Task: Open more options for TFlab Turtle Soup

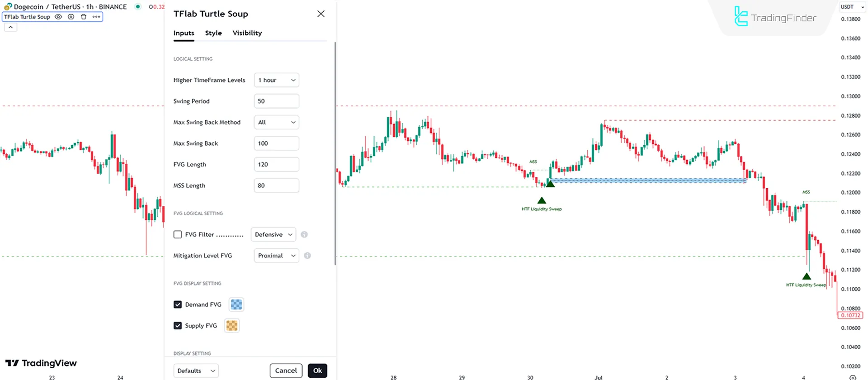Action: (x=96, y=17)
